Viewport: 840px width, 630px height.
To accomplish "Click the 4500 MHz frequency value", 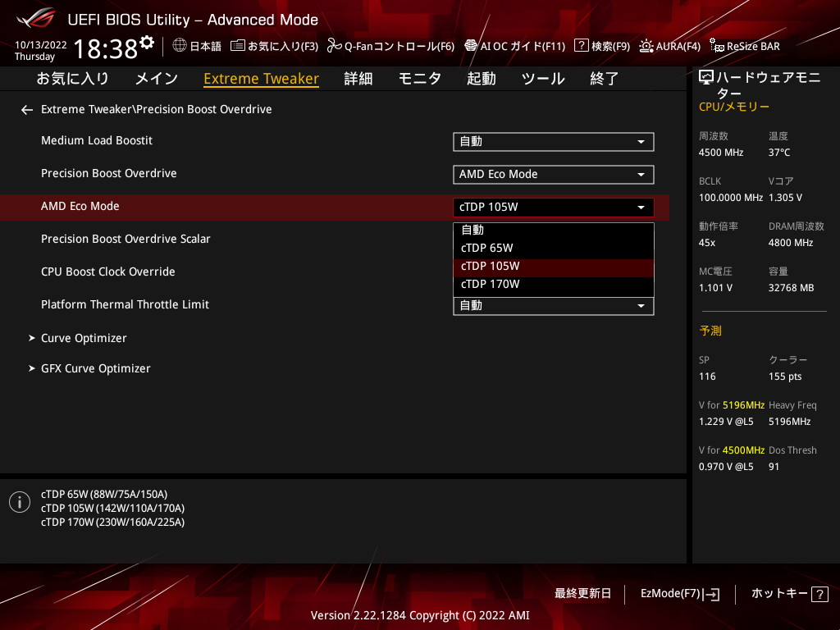I will [x=721, y=153].
